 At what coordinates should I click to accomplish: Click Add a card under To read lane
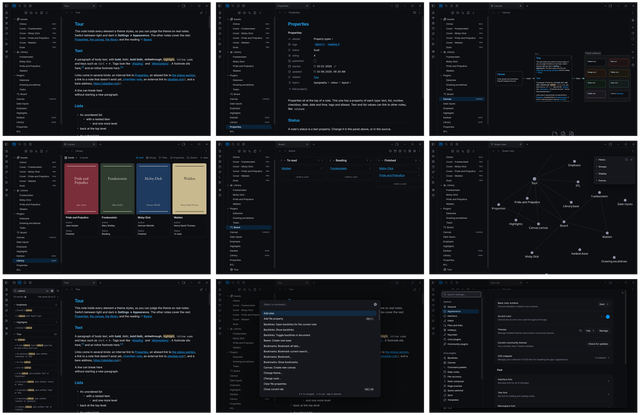[302, 177]
